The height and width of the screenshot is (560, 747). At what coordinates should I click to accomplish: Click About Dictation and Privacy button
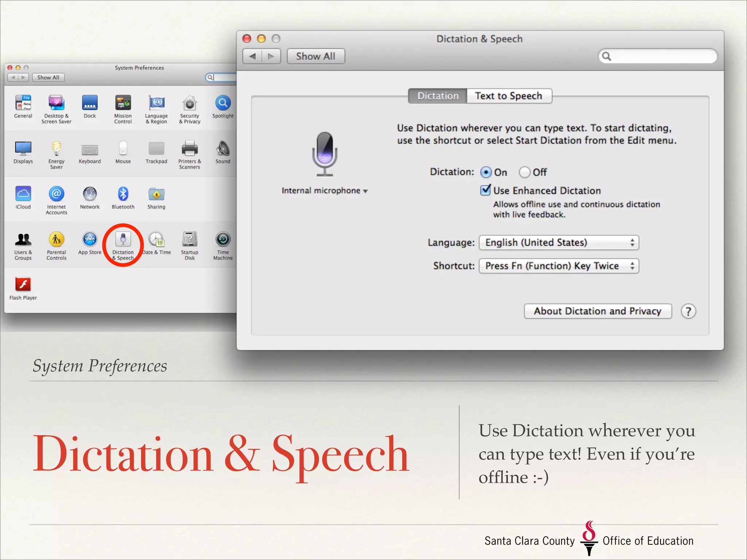pos(598,311)
